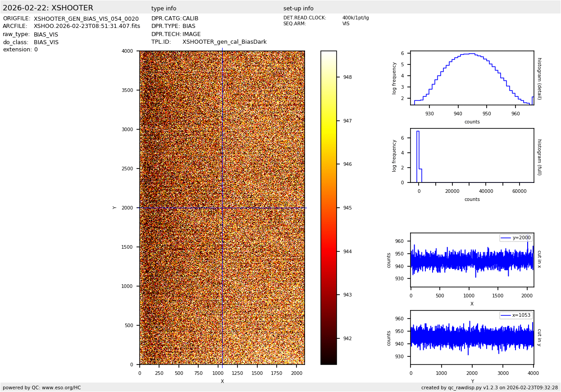Click the color bar near value 947
Viewport: 561px width, 392px height.
[x=328, y=121]
